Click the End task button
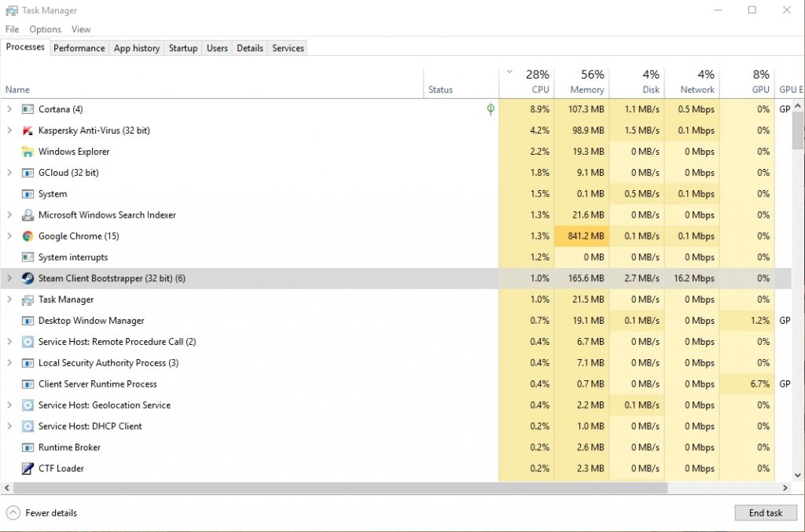The width and height of the screenshot is (805, 532). tap(766, 512)
